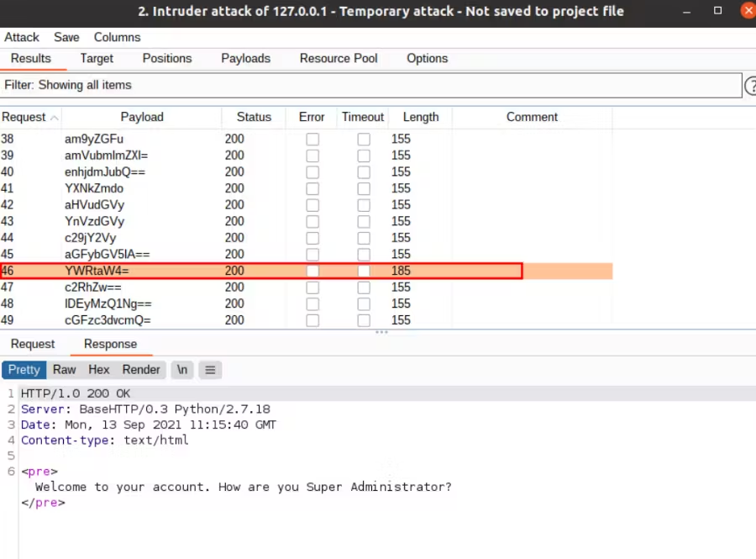Select payload row aHVudGVy
Image resolution: width=756 pixels, height=559 pixels.
[x=306, y=204]
